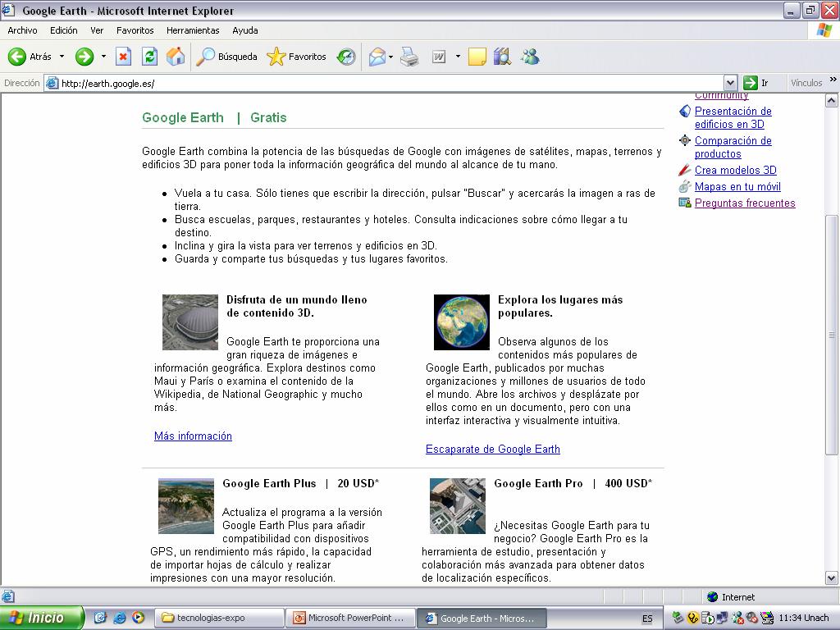Expand the Edit button dropdown arrow

(x=458, y=57)
